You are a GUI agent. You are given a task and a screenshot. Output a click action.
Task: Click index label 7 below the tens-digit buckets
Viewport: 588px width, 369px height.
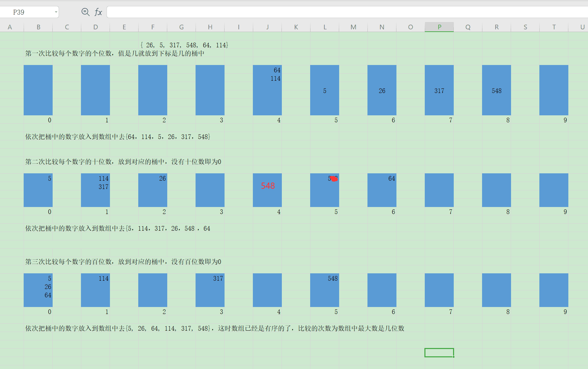click(451, 212)
